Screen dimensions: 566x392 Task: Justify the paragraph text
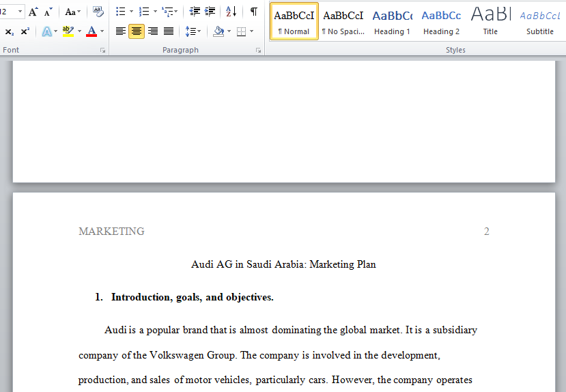coord(169,31)
